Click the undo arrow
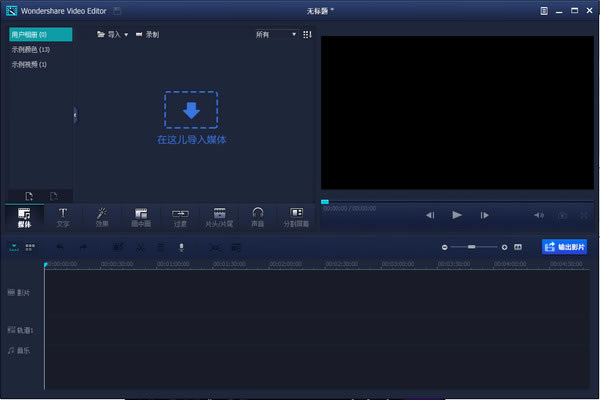Screen dimensions: 600x400 [60, 248]
